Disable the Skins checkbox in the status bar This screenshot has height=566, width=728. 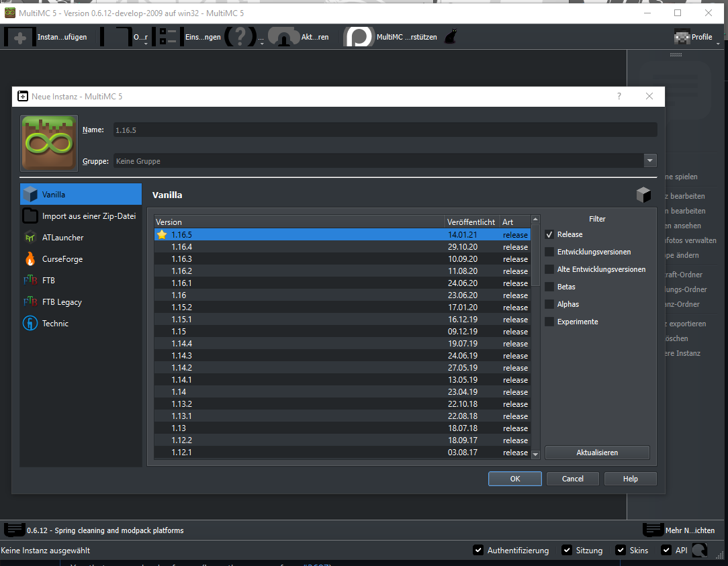coord(621,550)
